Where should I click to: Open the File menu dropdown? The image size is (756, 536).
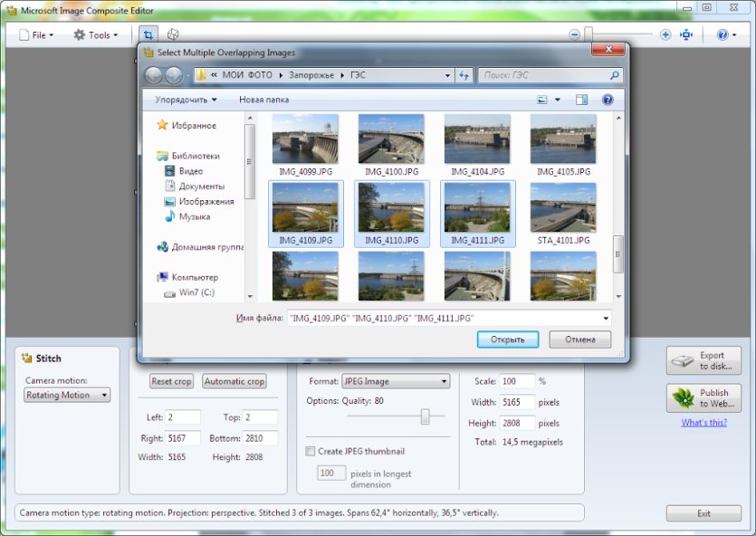click(36, 34)
